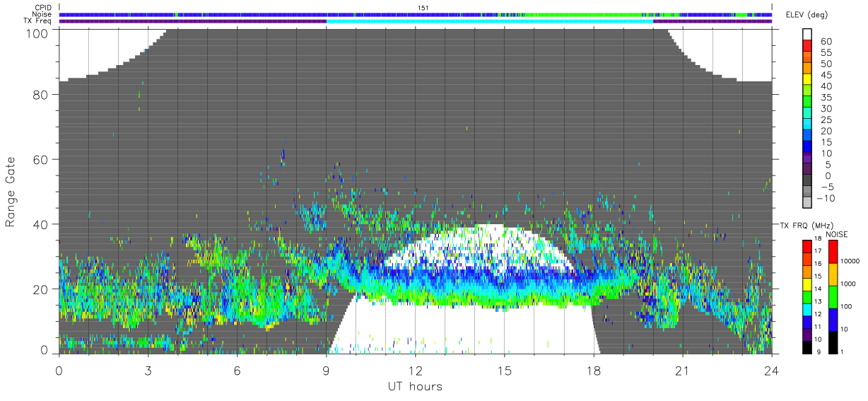Click the 60 tick on Range Gate axis
Screen dimensions: 868x401
40,160
